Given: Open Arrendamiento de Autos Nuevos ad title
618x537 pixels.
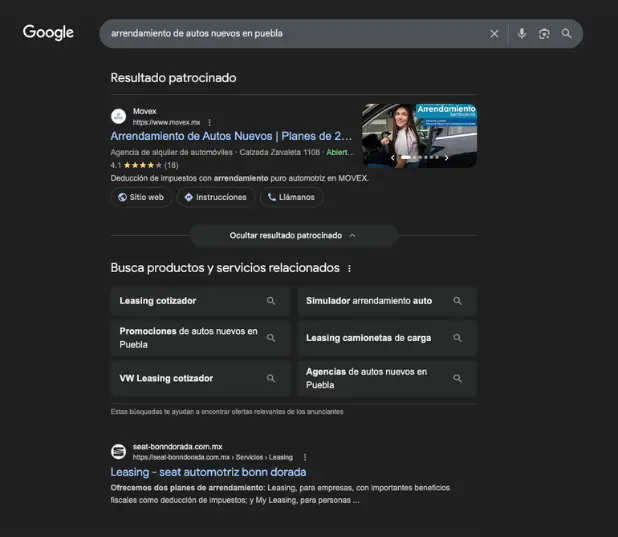Looking at the screenshot, I should click(231, 136).
